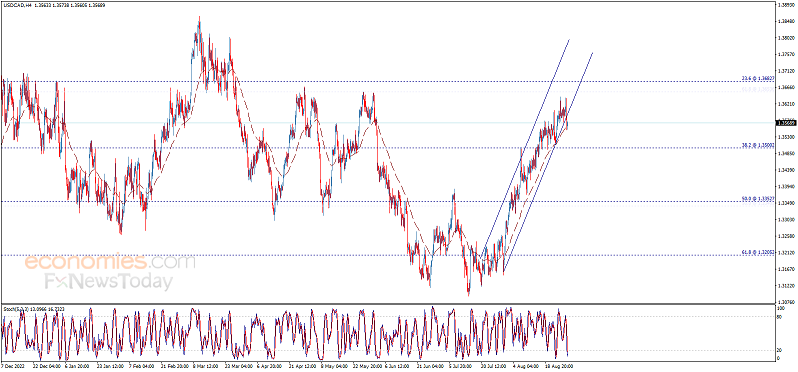Select the lower ascending channel trendline
Image resolution: width=798 pixels, height=372 pixels.
548,163
